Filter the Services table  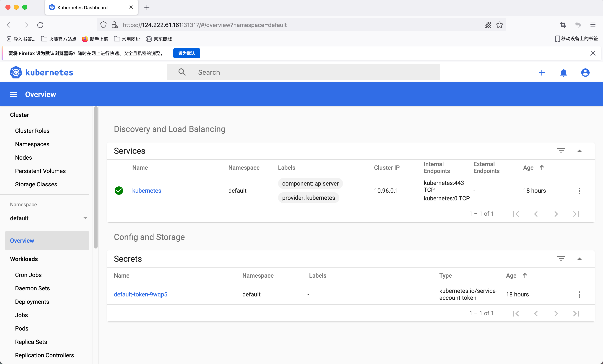(561, 151)
